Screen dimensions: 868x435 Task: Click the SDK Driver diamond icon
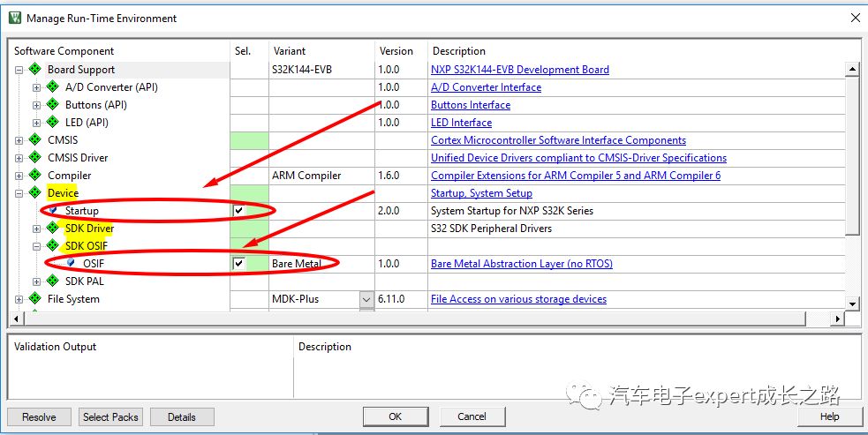click(53, 228)
